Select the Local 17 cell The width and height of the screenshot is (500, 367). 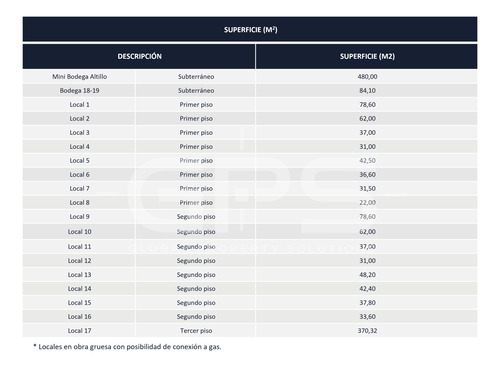(x=79, y=331)
